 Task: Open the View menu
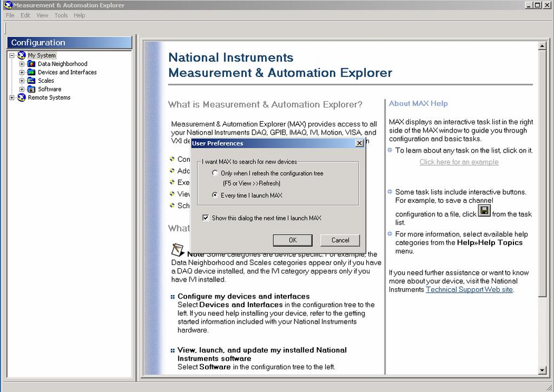coord(42,15)
